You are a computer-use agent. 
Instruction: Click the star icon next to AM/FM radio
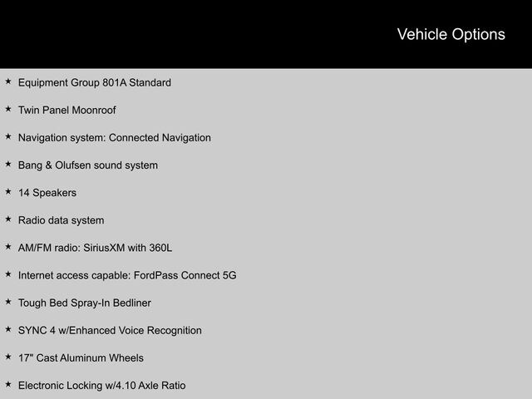pos(8,247)
